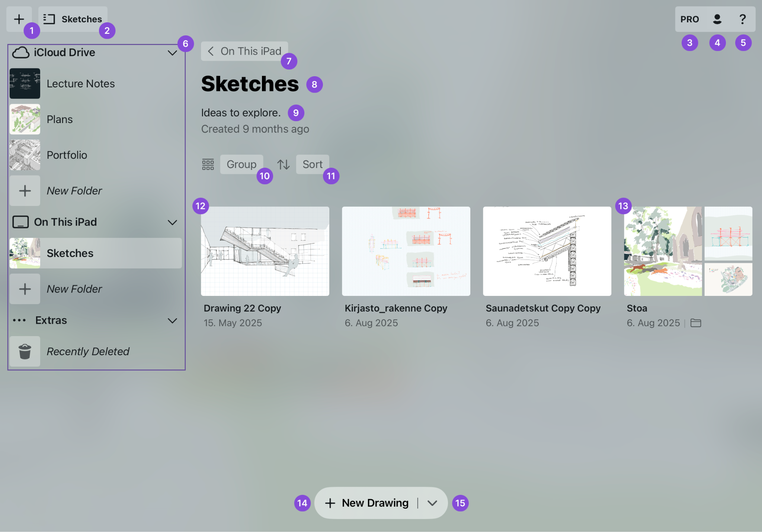Click the Kirjasto_rakenne Copy title
Image resolution: width=762 pixels, height=532 pixels.
pyautogui.click(x=396, y=308)
